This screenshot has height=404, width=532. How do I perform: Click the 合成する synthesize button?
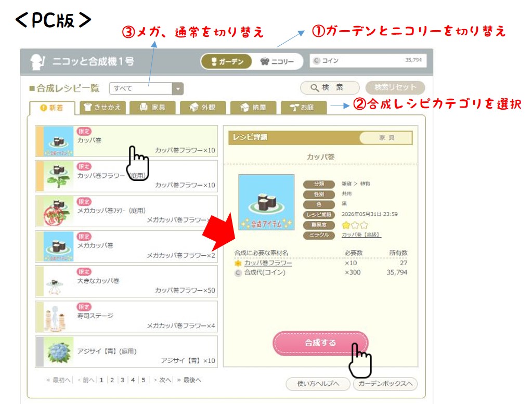point(320,343)
